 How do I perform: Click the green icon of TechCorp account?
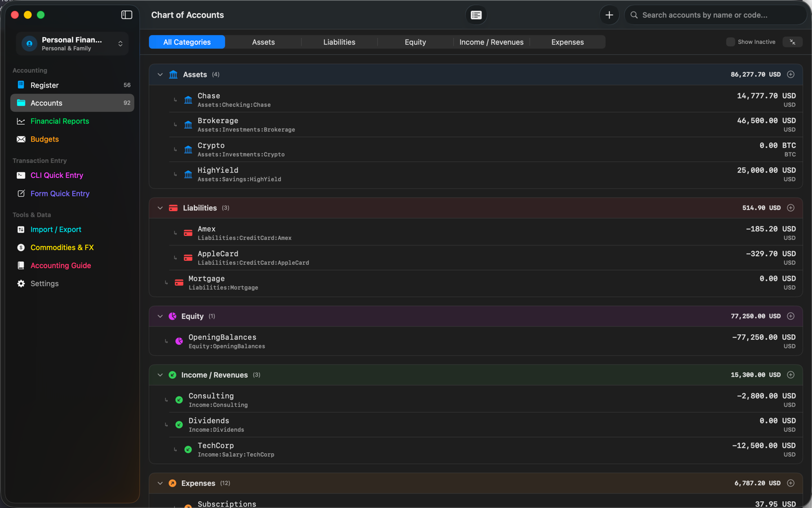(188, 449)
